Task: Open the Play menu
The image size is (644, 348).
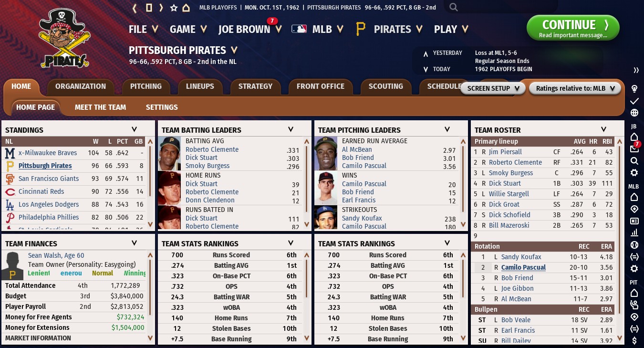Action: tap(451, 29)
